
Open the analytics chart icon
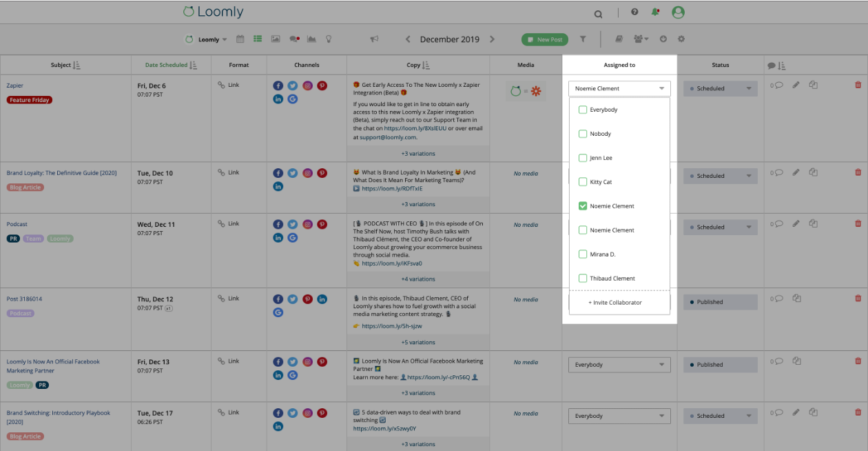click(x=311, y=39)
